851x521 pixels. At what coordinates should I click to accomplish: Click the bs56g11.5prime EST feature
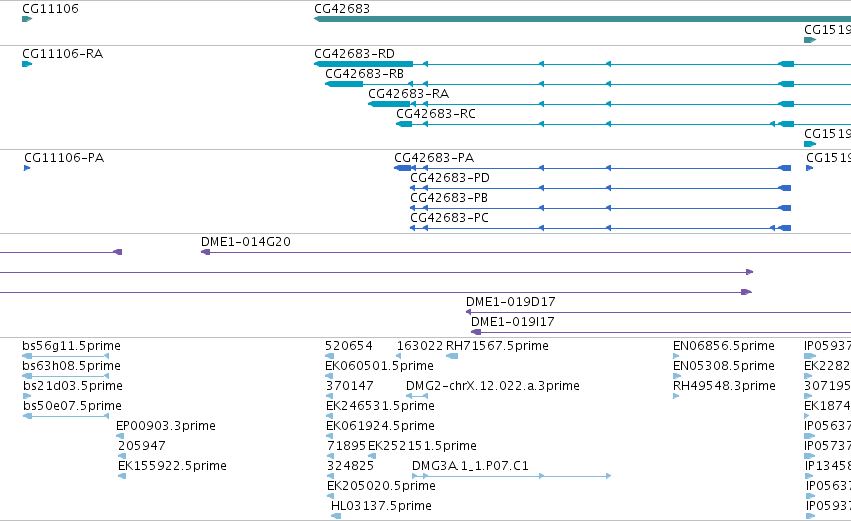click(x=66, y=356)
